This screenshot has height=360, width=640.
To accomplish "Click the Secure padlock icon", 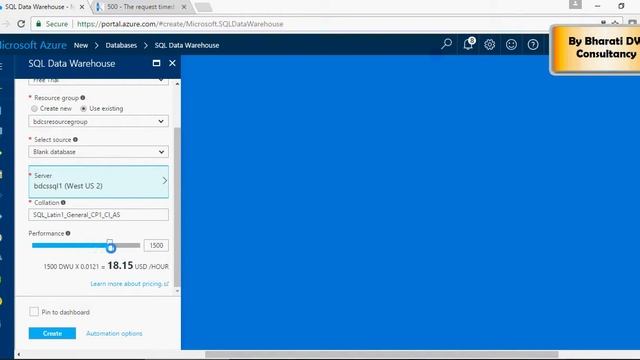I will point(39,24).
